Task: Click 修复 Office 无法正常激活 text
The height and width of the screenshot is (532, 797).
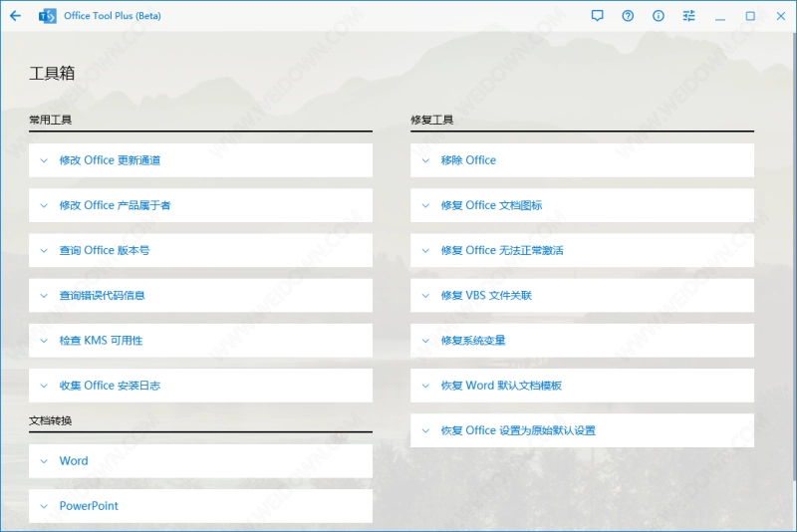Action: (x=502, y=250)
